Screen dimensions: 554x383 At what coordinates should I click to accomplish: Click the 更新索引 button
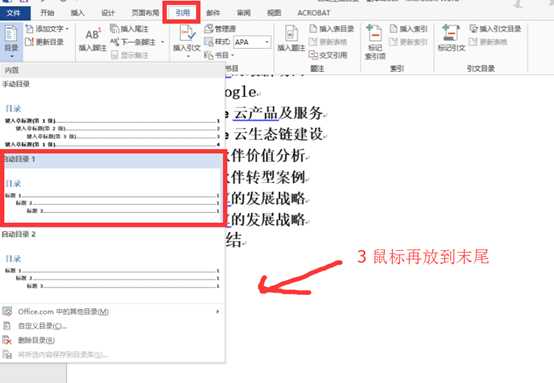point(408,42)
